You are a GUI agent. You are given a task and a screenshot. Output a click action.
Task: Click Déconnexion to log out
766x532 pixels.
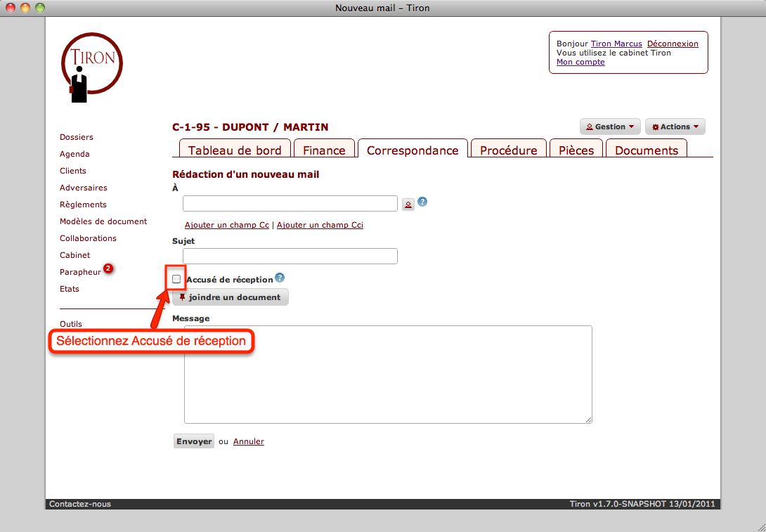(673, 43)
